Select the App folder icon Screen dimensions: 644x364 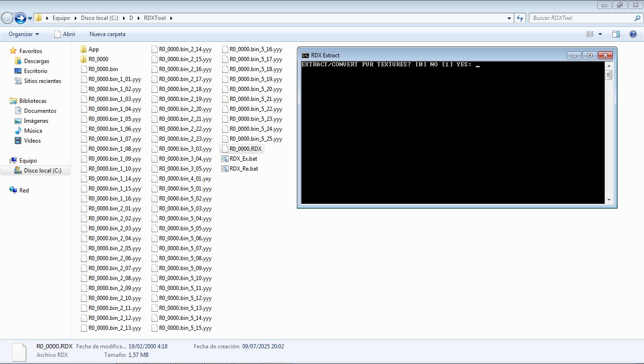point(84,49)
